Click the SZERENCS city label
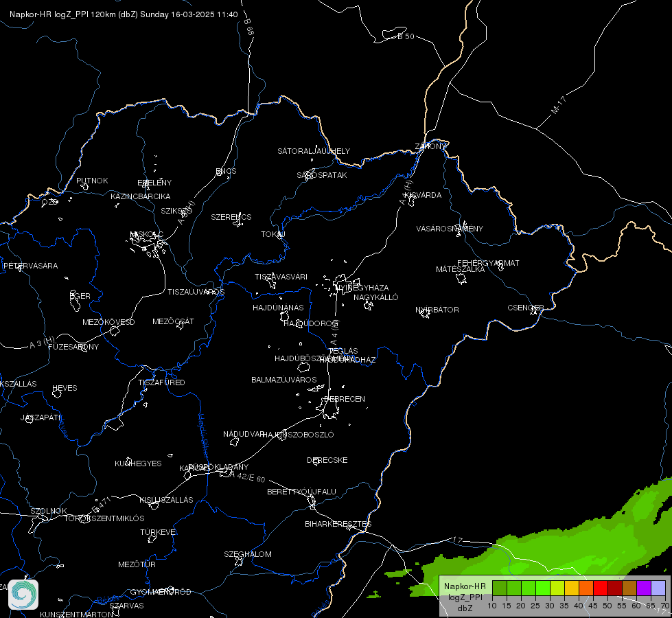Screen dimensions: 672x618 [x=231, y=217]
